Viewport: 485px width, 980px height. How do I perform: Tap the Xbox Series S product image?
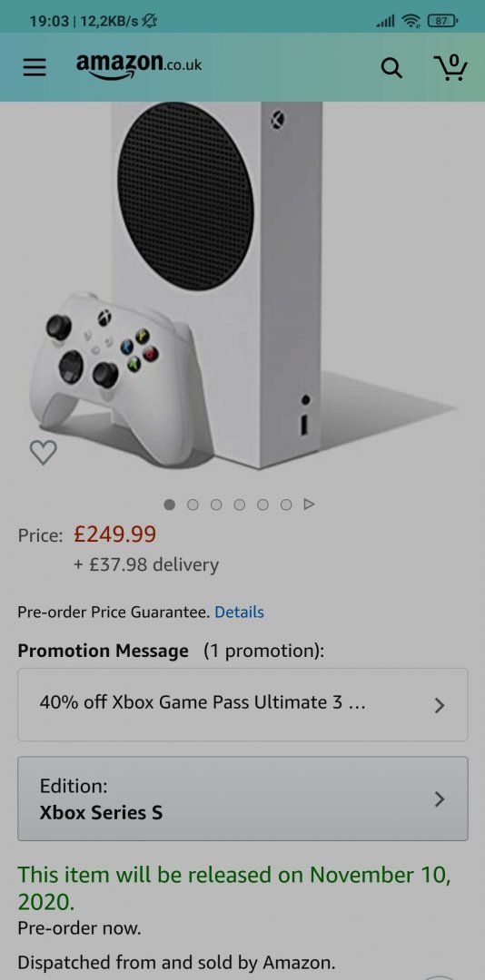pos(242,288)
